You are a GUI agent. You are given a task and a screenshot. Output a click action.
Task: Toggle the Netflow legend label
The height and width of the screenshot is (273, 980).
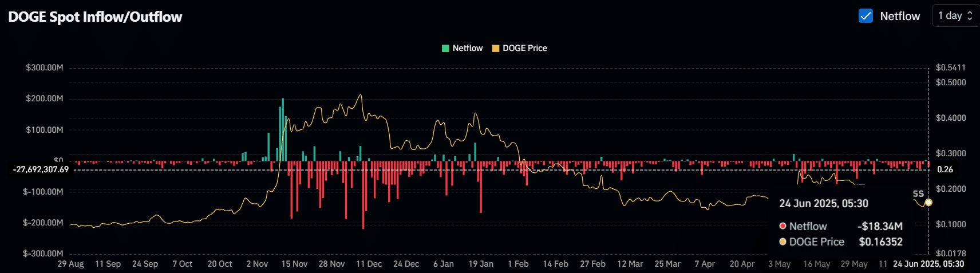pyautogui.click(x=467, y=49)
